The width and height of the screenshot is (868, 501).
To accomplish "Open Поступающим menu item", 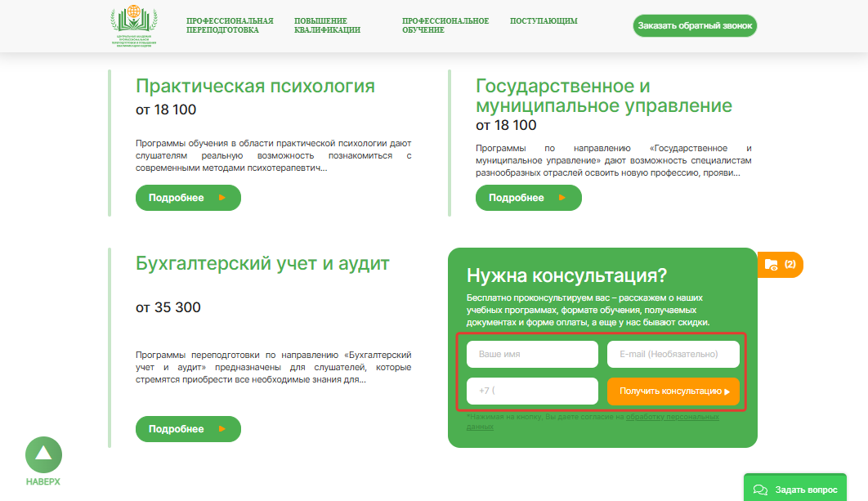I will point(544,21).
